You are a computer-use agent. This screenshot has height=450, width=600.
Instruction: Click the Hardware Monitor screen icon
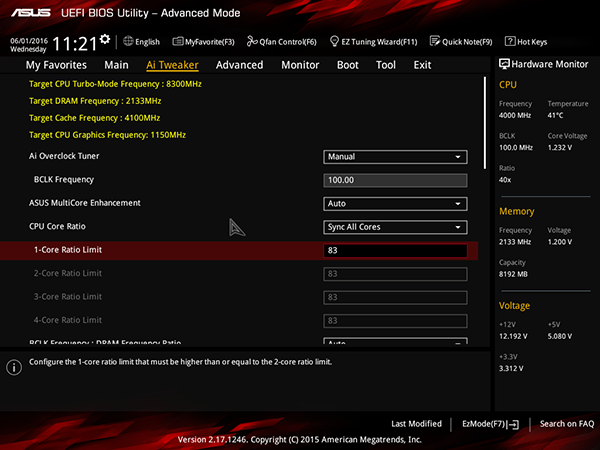pos(504,64)
